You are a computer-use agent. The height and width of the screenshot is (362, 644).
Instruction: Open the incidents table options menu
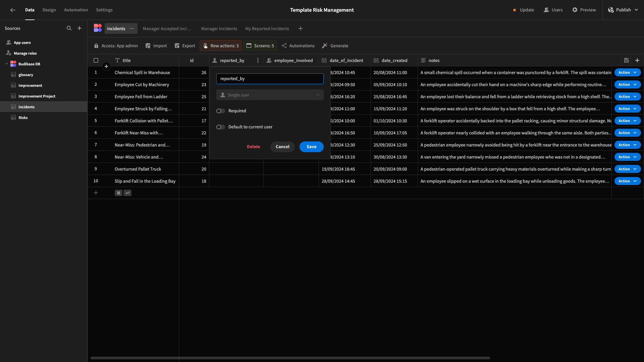[x=132, y=28]
